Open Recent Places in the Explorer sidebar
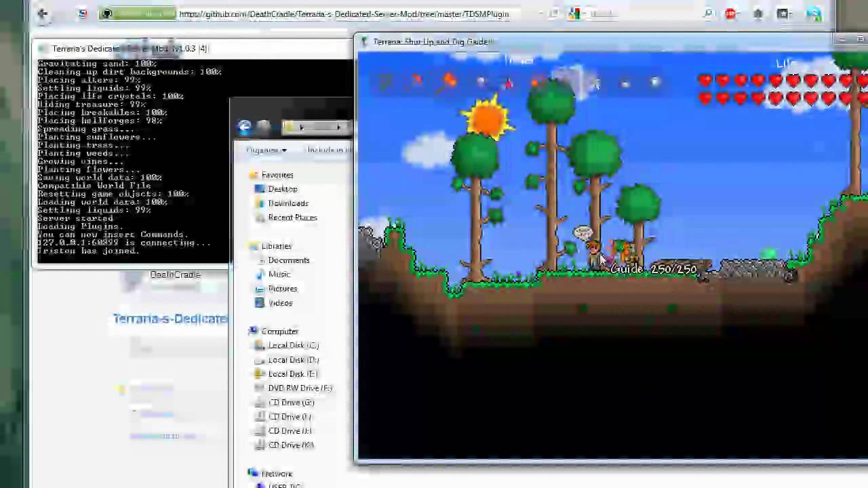Image resolution: width=868 pixels, height=488 pixels. click(x=292, y=218)
